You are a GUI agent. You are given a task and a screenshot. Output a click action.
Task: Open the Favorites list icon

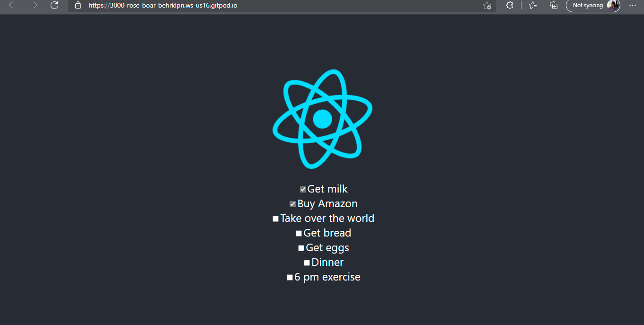click(533, 5)
